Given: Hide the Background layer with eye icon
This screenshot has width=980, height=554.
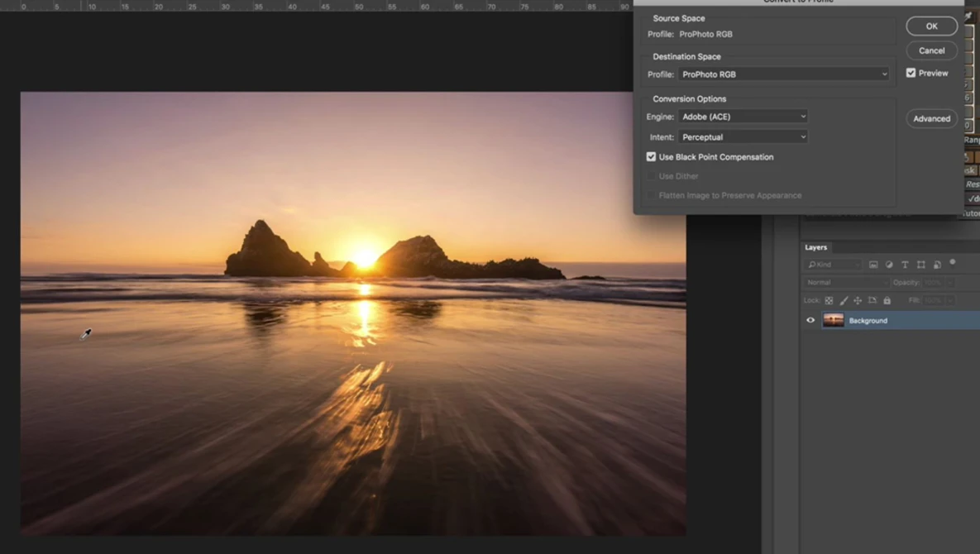Looking at the screenshot, I should pyautogui.click(x=810, y=320).
